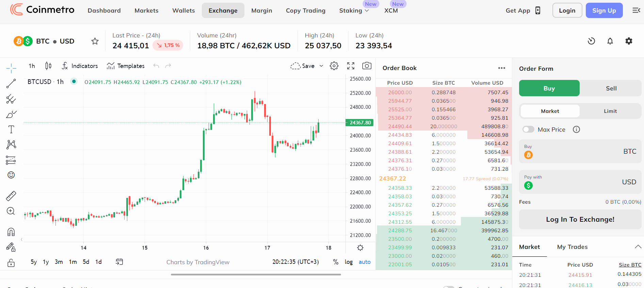644x288 pixels.
Task: Go to the Dashboard page
Action: [x=104, y=11]
